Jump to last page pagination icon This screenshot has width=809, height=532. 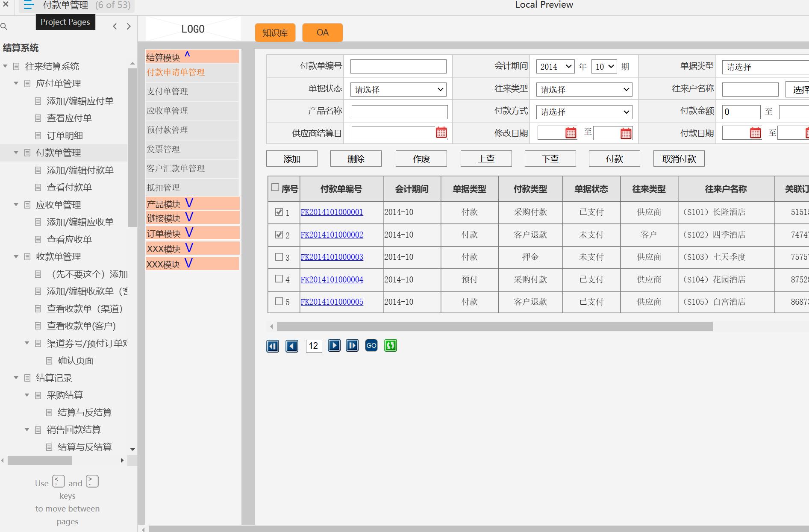click(352, 345)
